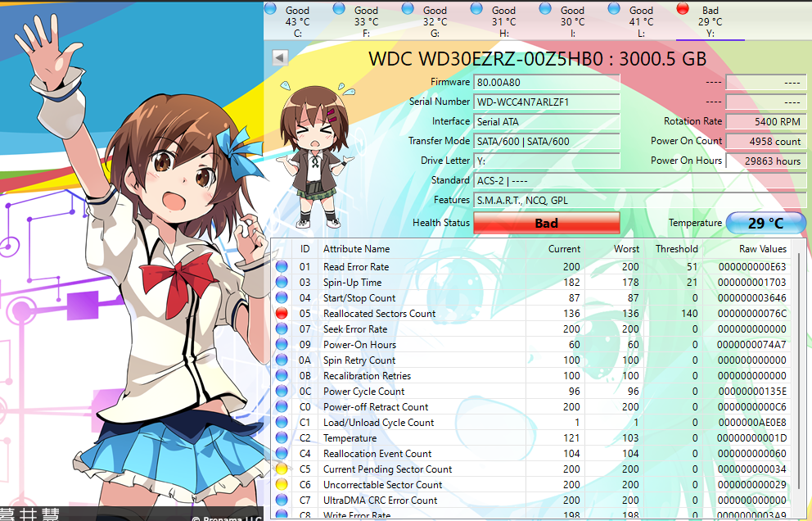Click the Standard field ACS-2 | ----
This screenshot has height=521, width=812.
pos(639,180)
